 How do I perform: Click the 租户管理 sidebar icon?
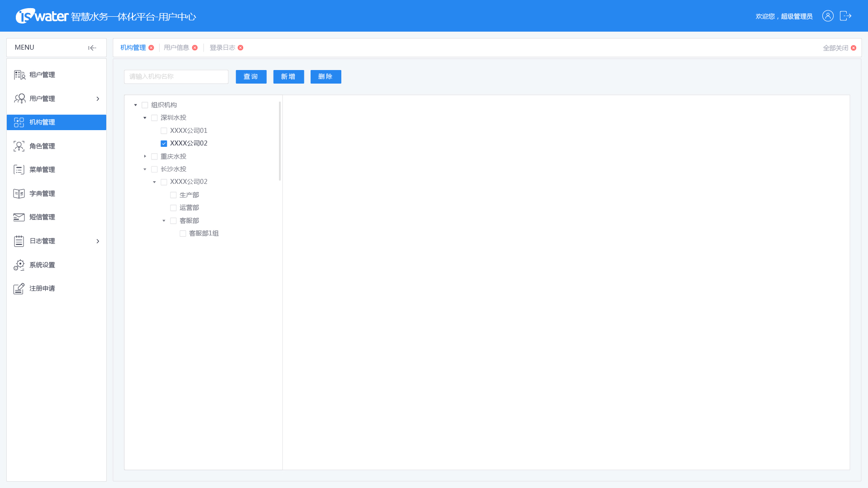(x=19, y=75)
